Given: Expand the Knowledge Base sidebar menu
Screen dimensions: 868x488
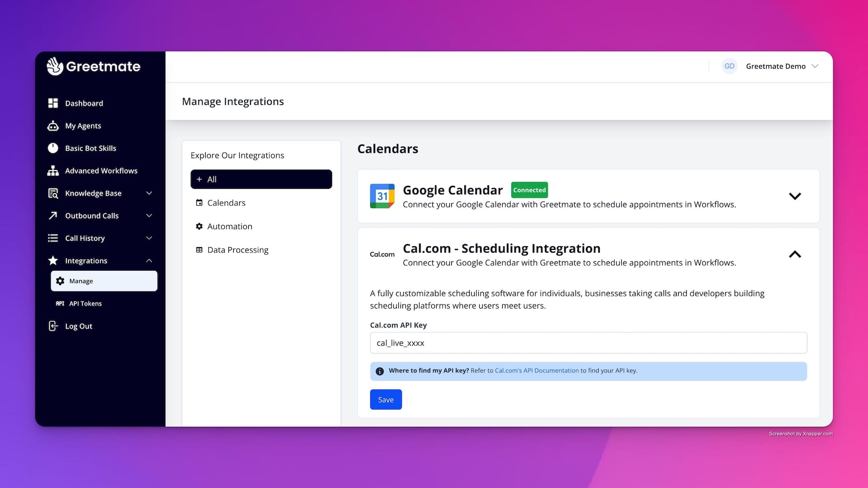Looking at the screenshot, I should [149, 193].
